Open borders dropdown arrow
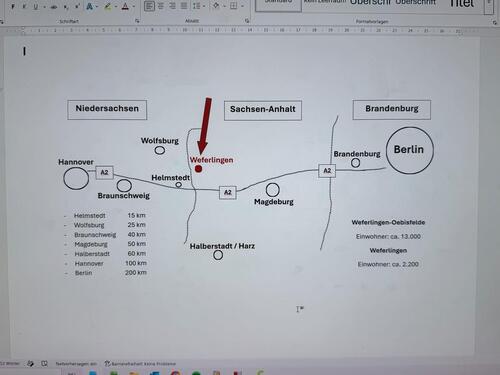This screenshot has height=375, width=500. coord(242,6)
